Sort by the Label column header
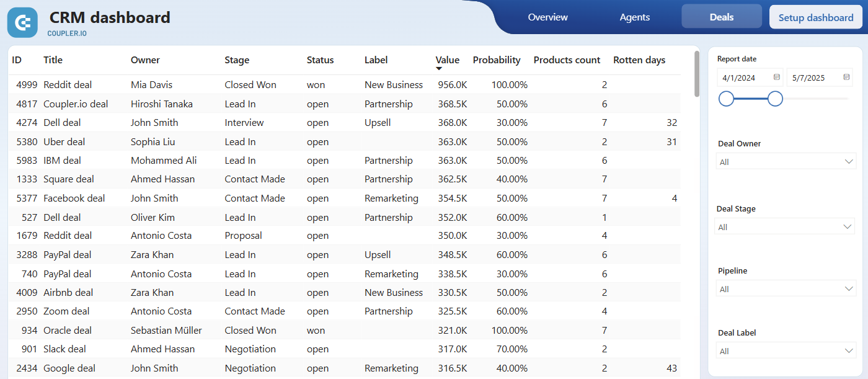 [376, 60]
